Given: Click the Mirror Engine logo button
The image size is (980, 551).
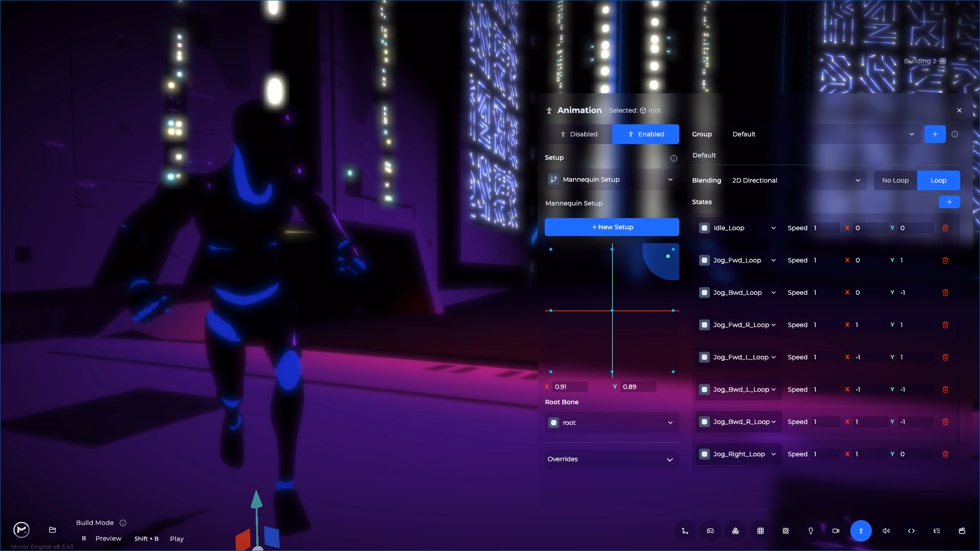Looking at the screenshot, I should click(22, 530).
